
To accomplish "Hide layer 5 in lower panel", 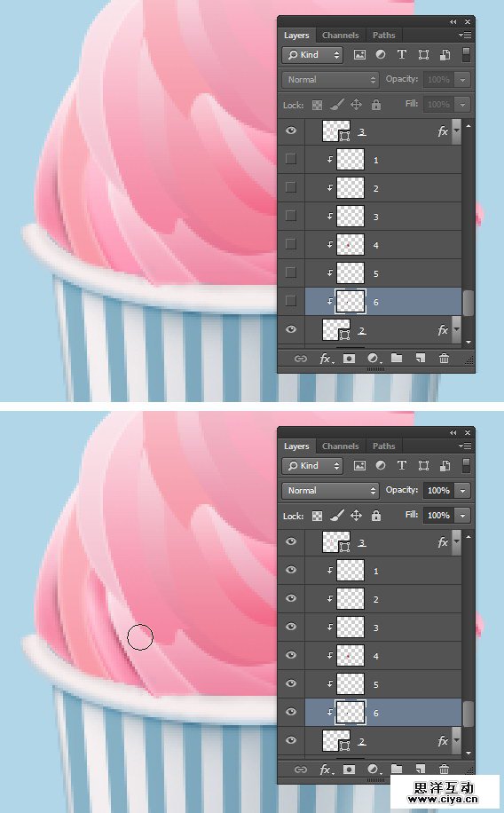I will coord(291,683).
